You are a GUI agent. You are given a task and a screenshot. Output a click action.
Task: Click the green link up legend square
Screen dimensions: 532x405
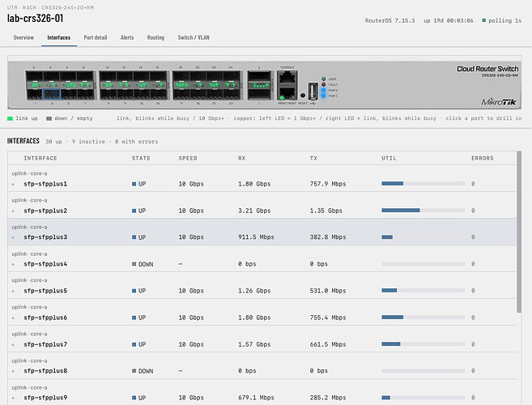click(10, 118)
